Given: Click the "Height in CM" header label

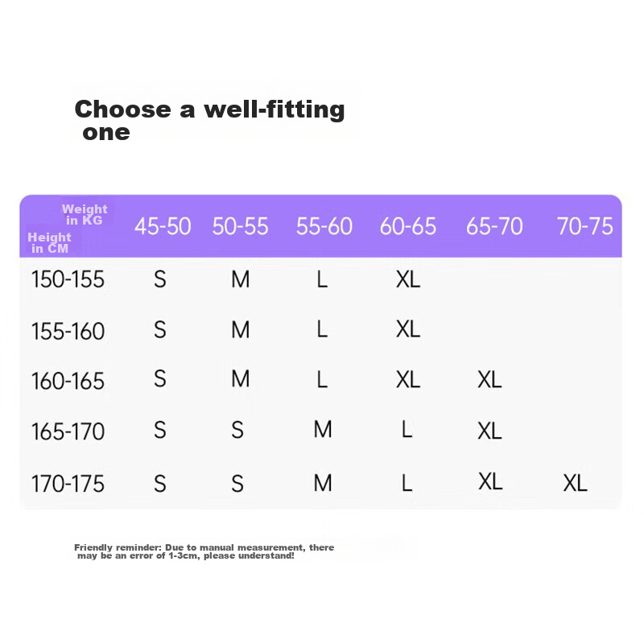Looking at the screenshot, I should click(49, 242).
